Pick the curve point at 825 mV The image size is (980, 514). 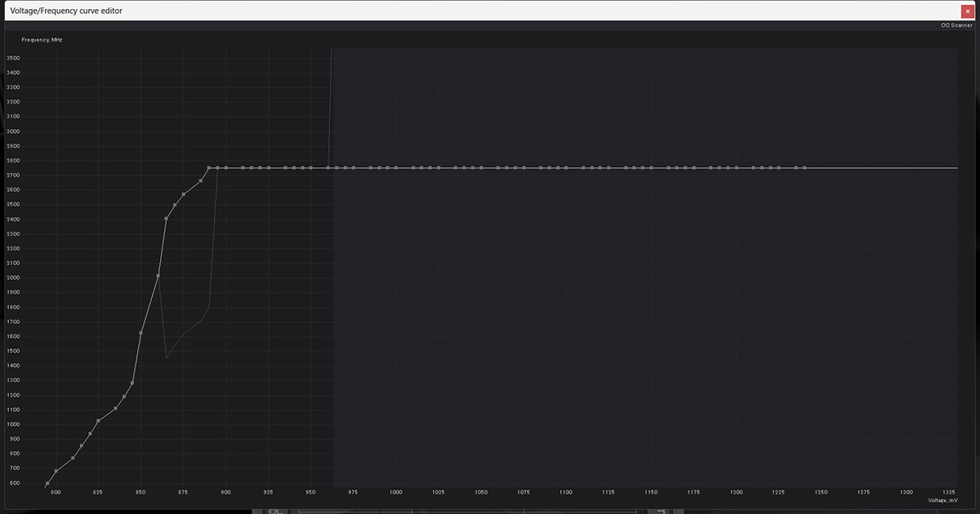click(x=98, y=420)
